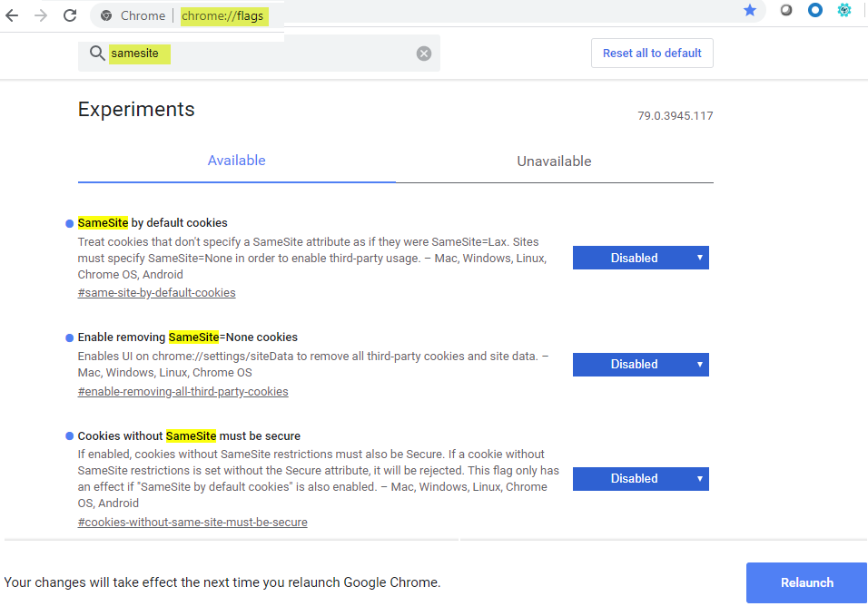The height and width of the screenshot is (616, 868).
Task: Open the Enable removing SameSite=None cookies dropdown
Action: pos(640,364)
